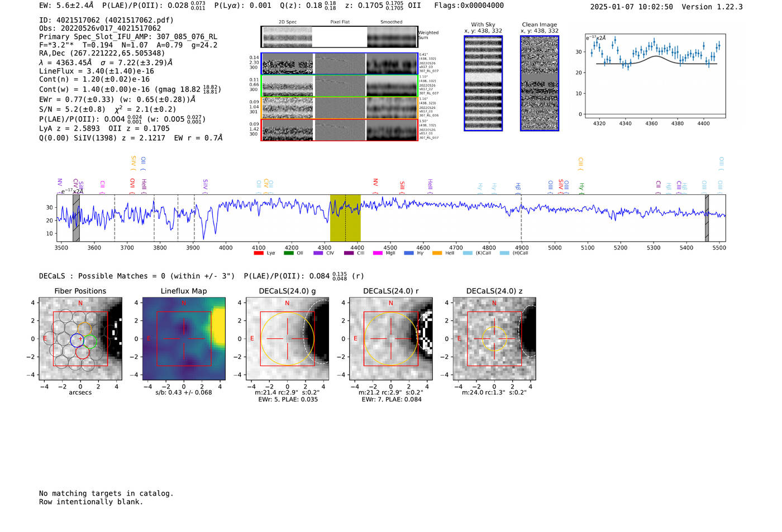Click the Flags:0x00004000 text
Image resolution: width=782 pixels, height=532 pixels.
[x=469, y=6]
